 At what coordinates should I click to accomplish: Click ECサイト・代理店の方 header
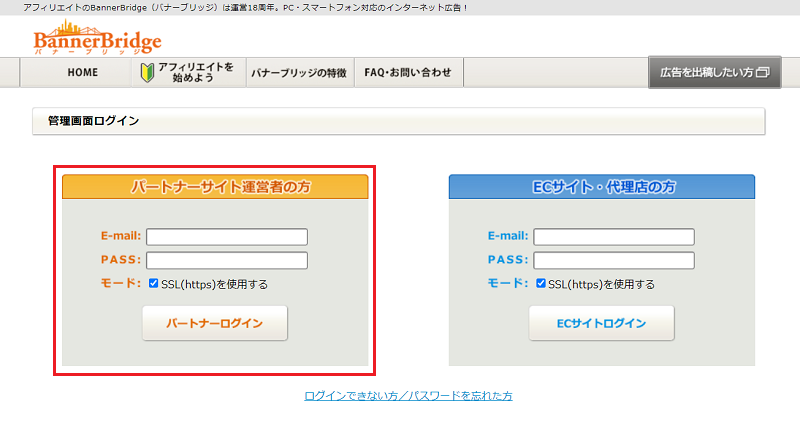pos(602,187)
